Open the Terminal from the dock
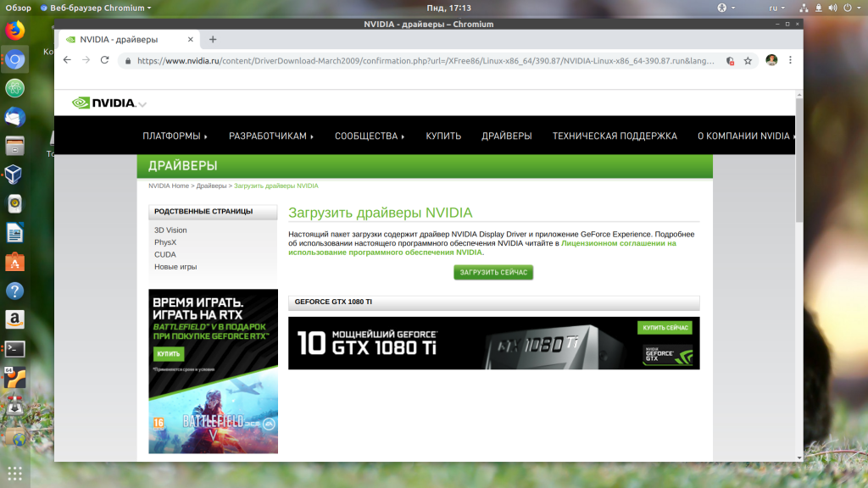The width and height of the screenshot is (868, 488). tap(15, 349)
